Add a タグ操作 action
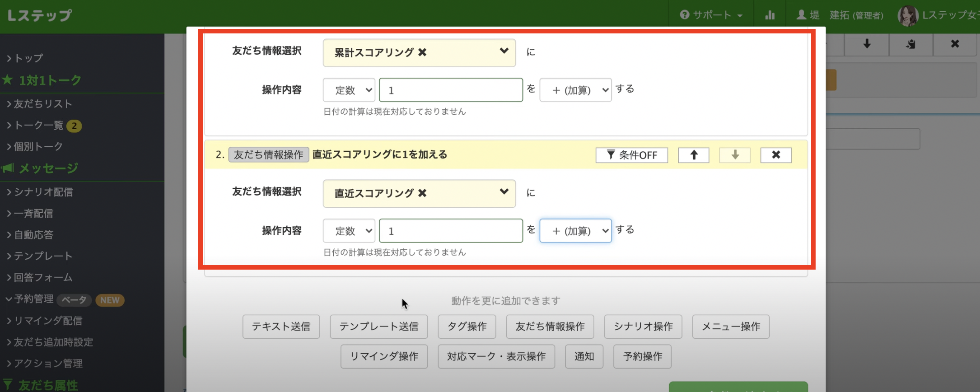Image resolution: width=980 pixels, height=392 pixels. click(x=467, y=327)
